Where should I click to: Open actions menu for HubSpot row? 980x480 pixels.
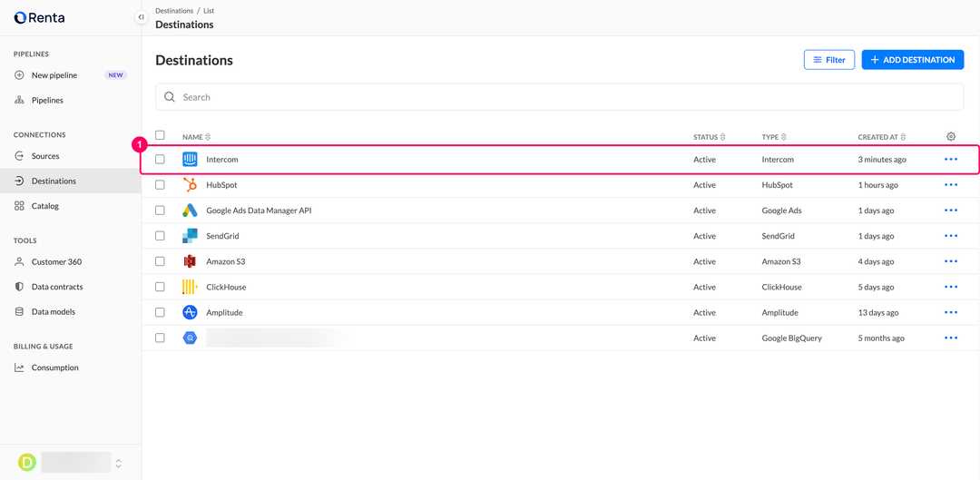(951, 185)
